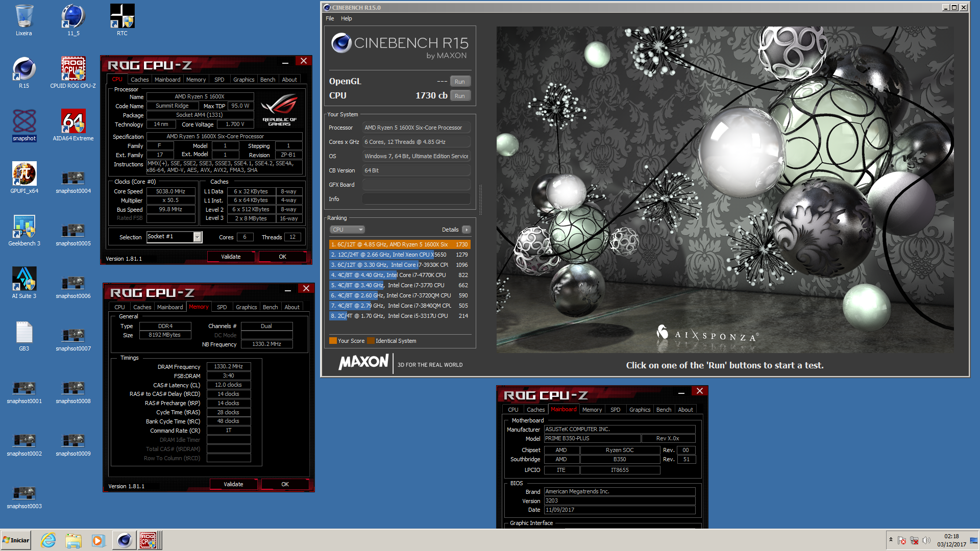This screenshot has height=551, width=980.
Task: Select ranking row Intel Core i7-4770K
Action: 400,275
